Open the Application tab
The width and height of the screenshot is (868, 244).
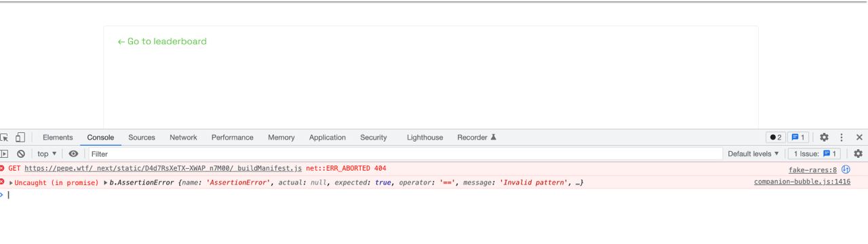[328, 137]
